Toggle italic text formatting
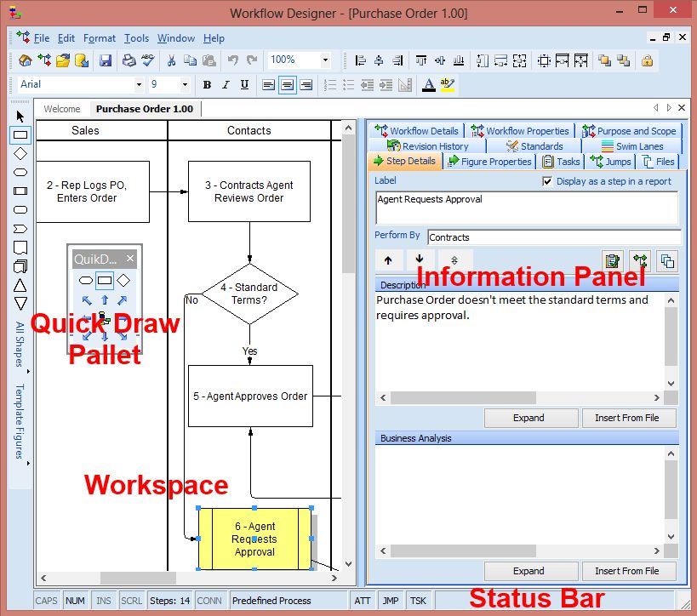The height and width of the screenshot is (616, 697). pyautogui.click(x=225, y=85)
